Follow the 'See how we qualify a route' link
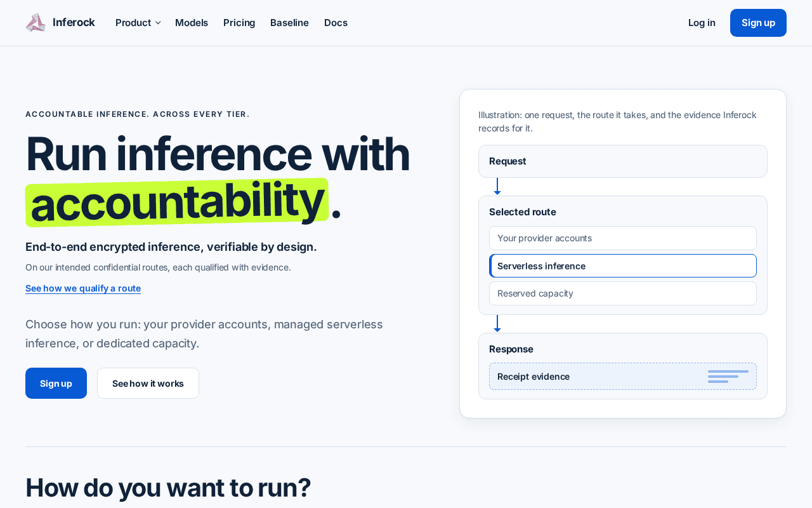The image size is (812, 508). coord(83,288)
